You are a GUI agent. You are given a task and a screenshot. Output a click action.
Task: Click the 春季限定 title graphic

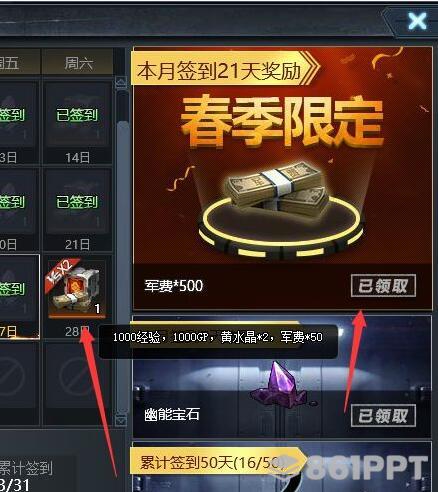point(282,121)
